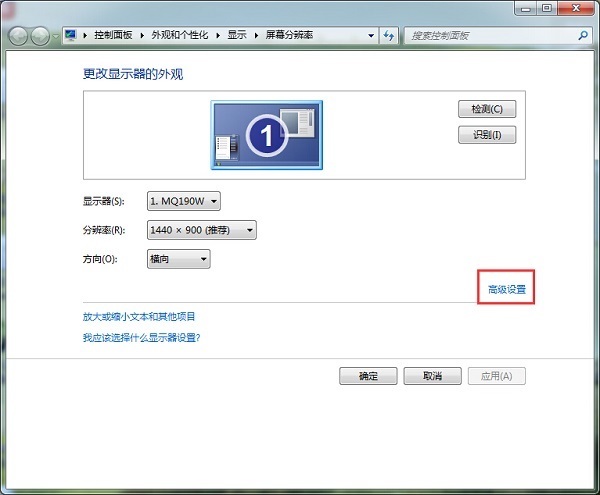The image size is (600, 495).
Task: Open the 显示器 MQ190W dropdown
Action: [x=184, y=201]
